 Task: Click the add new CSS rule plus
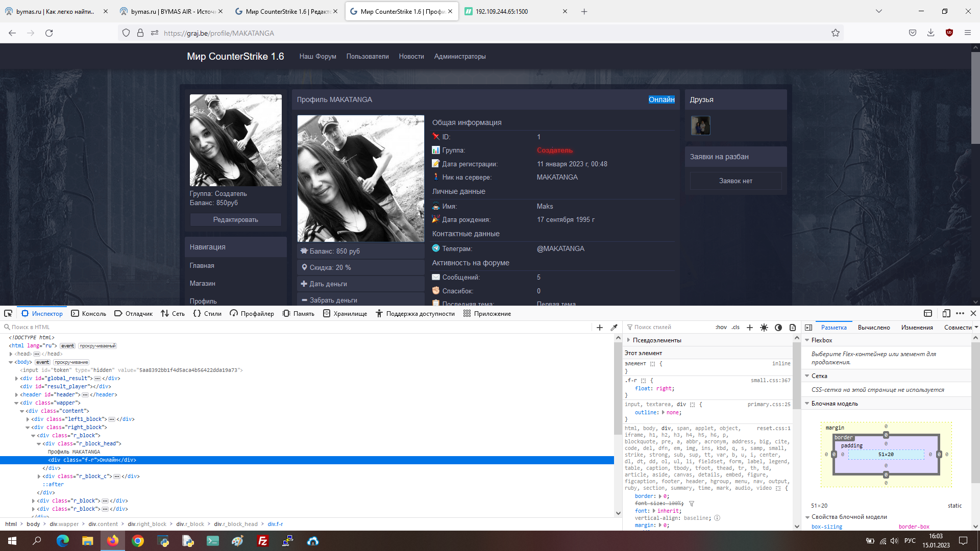point(750,328)
